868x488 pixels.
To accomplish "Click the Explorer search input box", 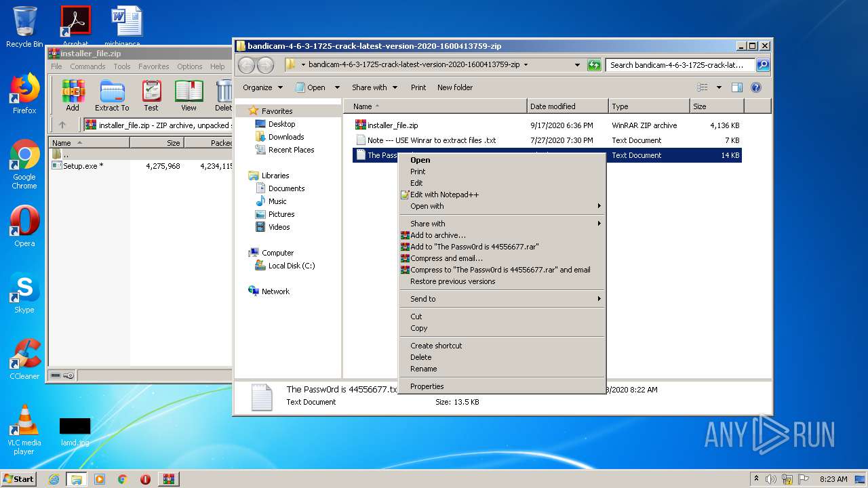I will pyautogui.click(x=680, y=65).
